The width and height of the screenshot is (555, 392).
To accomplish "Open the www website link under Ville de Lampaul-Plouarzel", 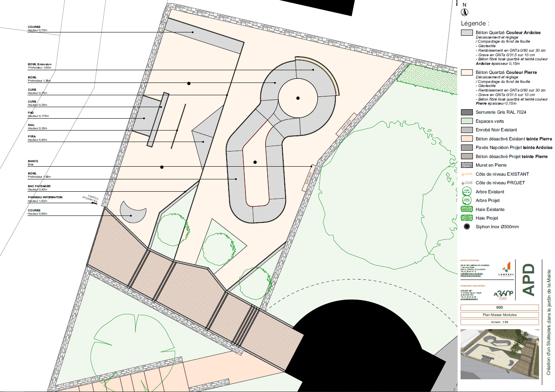I will pyautogui.click(x=471, y=276).
